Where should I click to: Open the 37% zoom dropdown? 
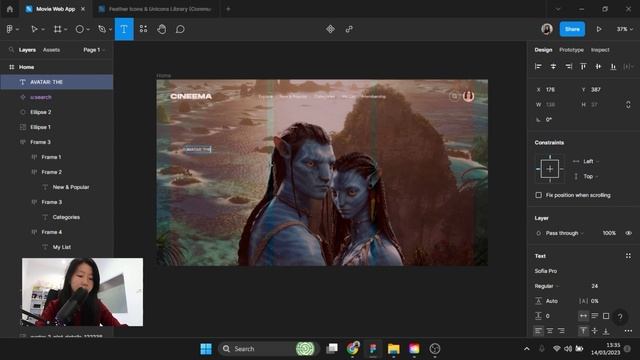624,29
